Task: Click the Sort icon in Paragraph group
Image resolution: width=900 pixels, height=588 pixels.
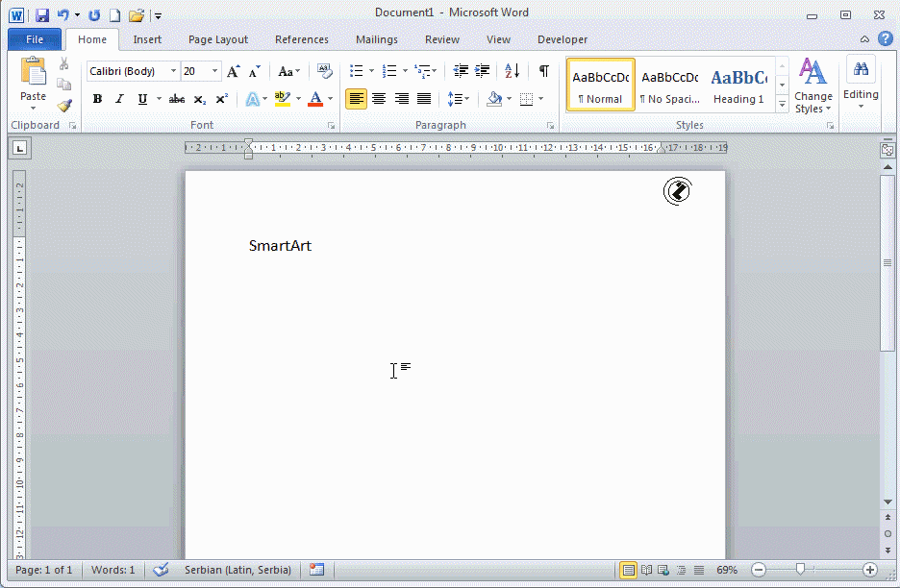Action: coord(512,71)
